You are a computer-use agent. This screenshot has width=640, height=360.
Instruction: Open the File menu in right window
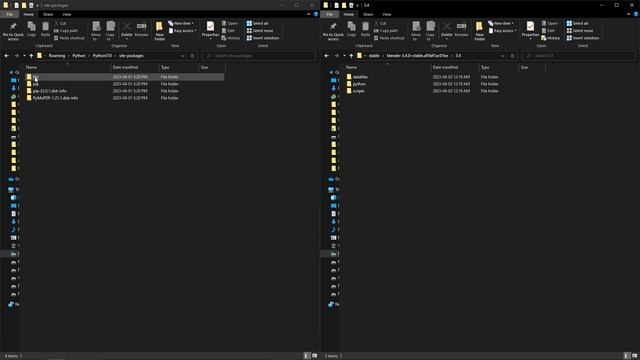329,14
